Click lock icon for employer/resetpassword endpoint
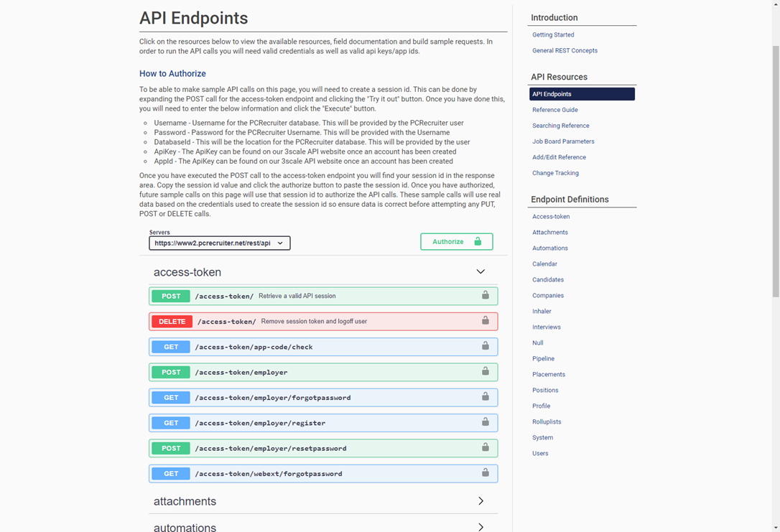The image size is (780, 532). pos(486,448)
